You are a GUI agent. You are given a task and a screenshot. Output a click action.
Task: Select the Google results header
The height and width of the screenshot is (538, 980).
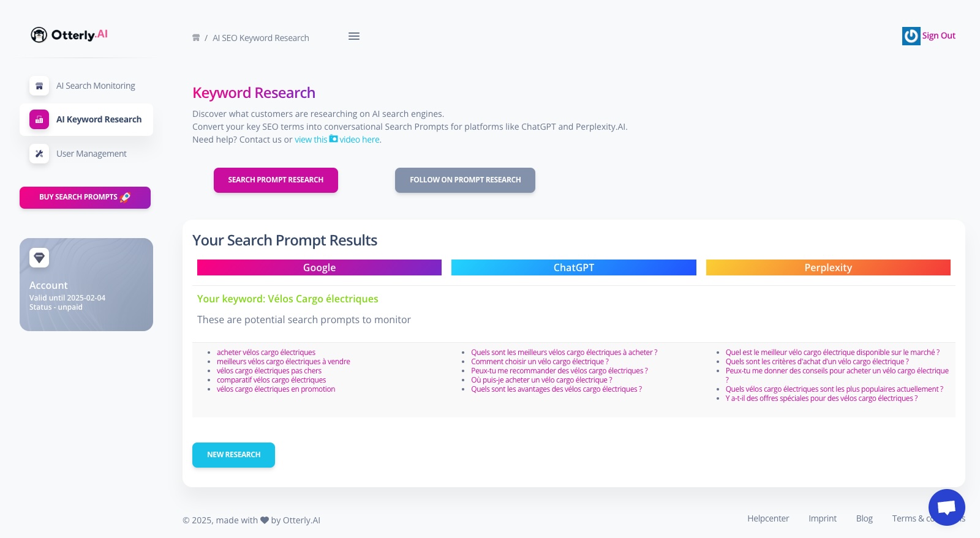pos(319,267)
